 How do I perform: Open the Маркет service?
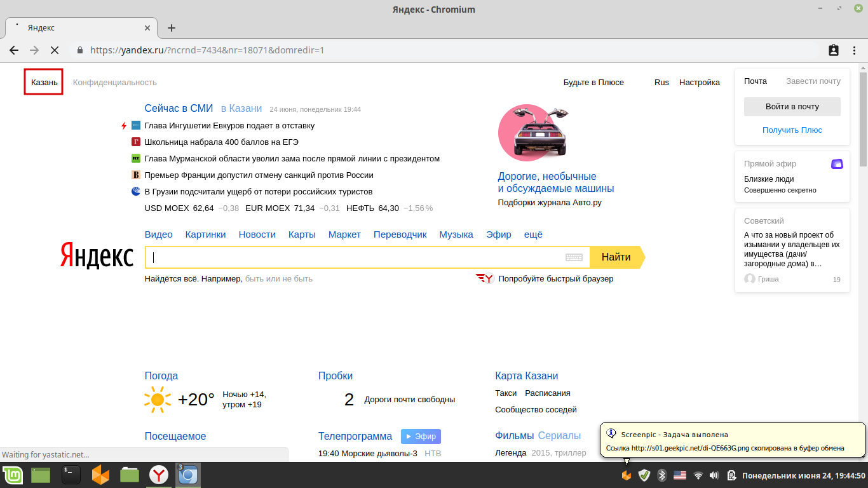[344, 234]
